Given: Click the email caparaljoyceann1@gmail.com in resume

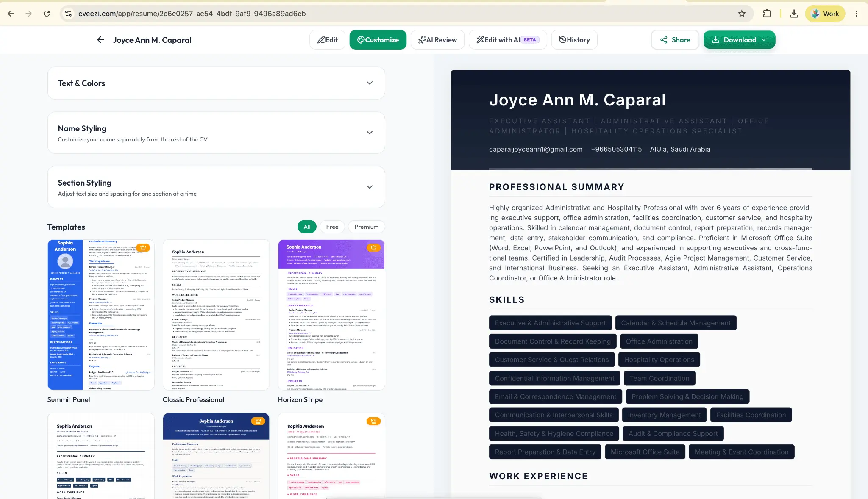Looking at the screenshot, I should coord(536,149).
